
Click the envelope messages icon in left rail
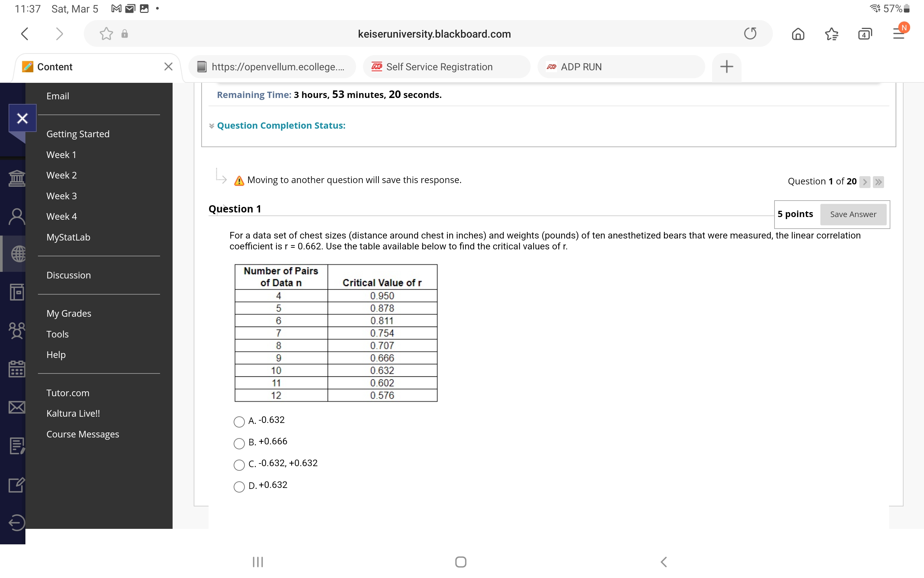(16, 407)
